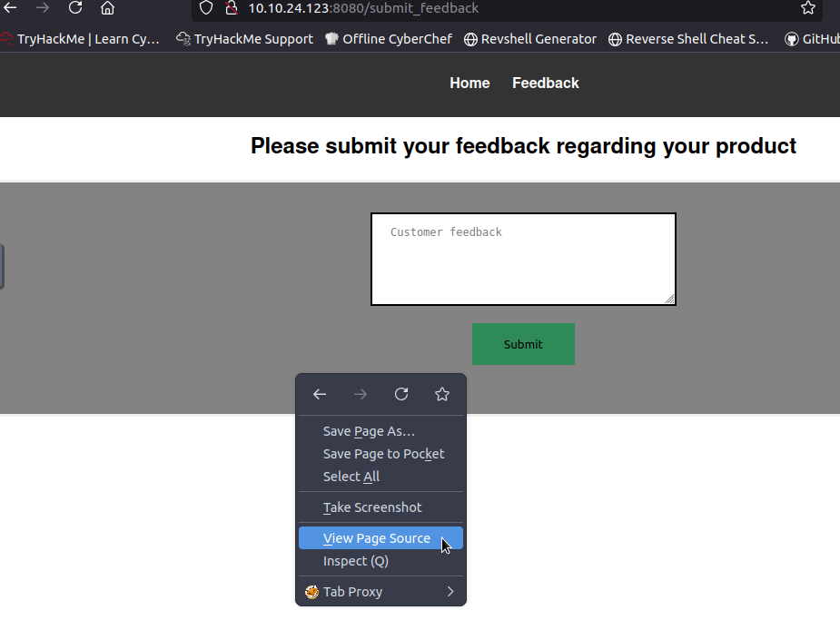Expand the Tab Proxy submenu
The width and height of the screenshot is (840, 620).
[x=380, y=592]
